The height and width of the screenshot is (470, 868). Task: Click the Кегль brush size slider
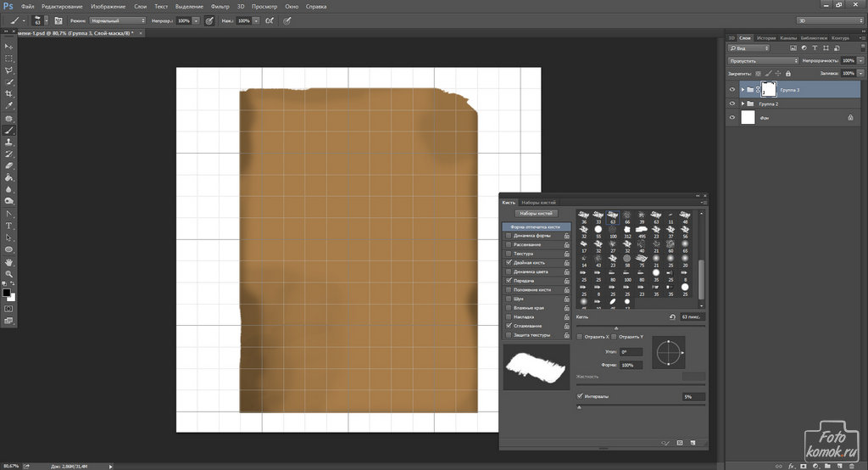641,327
